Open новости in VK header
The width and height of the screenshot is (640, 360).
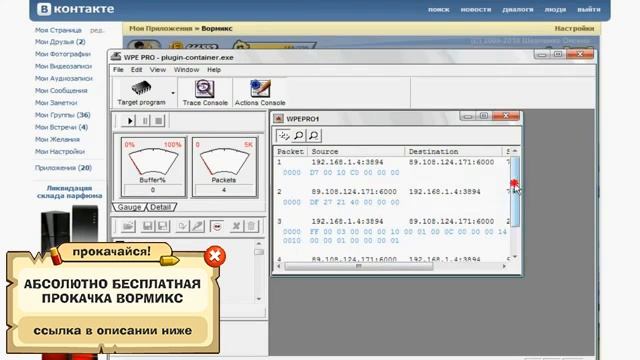click(x=476, y=9)
